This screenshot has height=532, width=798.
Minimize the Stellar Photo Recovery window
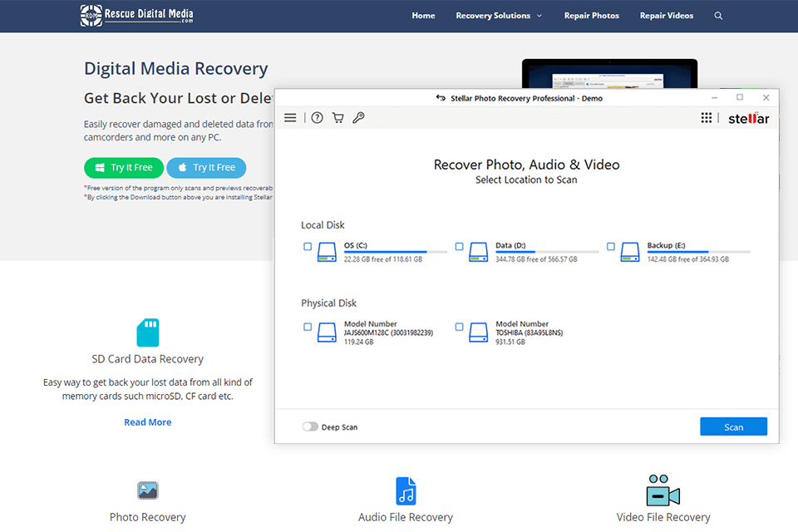(x=715, y=97)
